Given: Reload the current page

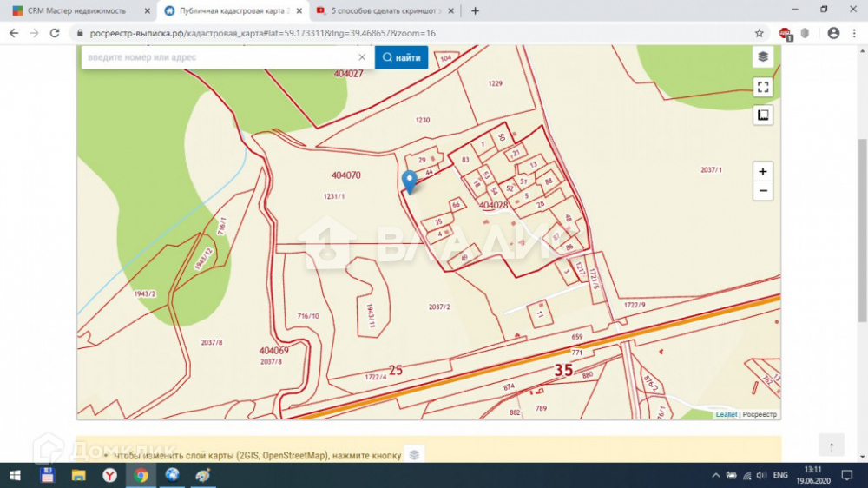Looking at the screenshot, I should [x=55, y=33].
